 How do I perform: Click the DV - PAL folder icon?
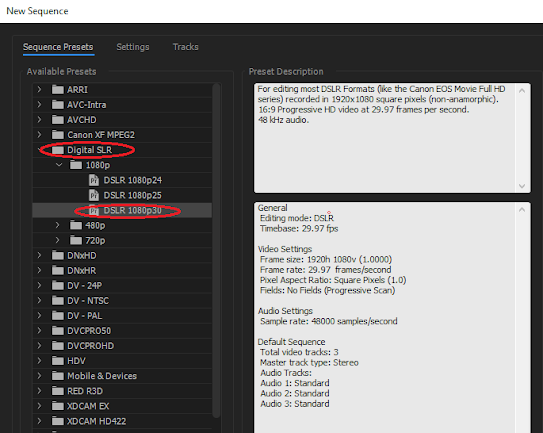(x=58, y=316)
